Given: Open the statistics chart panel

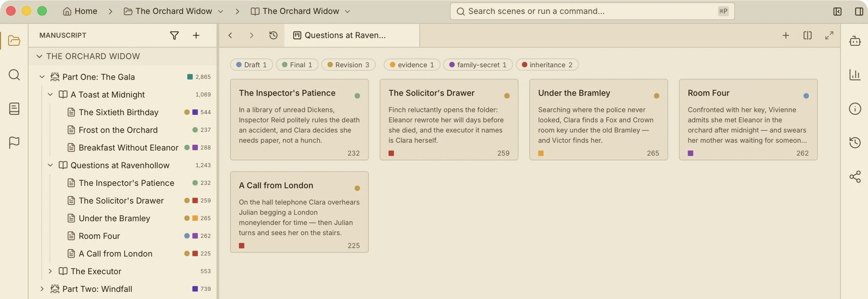Looking at the screenshot, I should [x=855, y=75].
